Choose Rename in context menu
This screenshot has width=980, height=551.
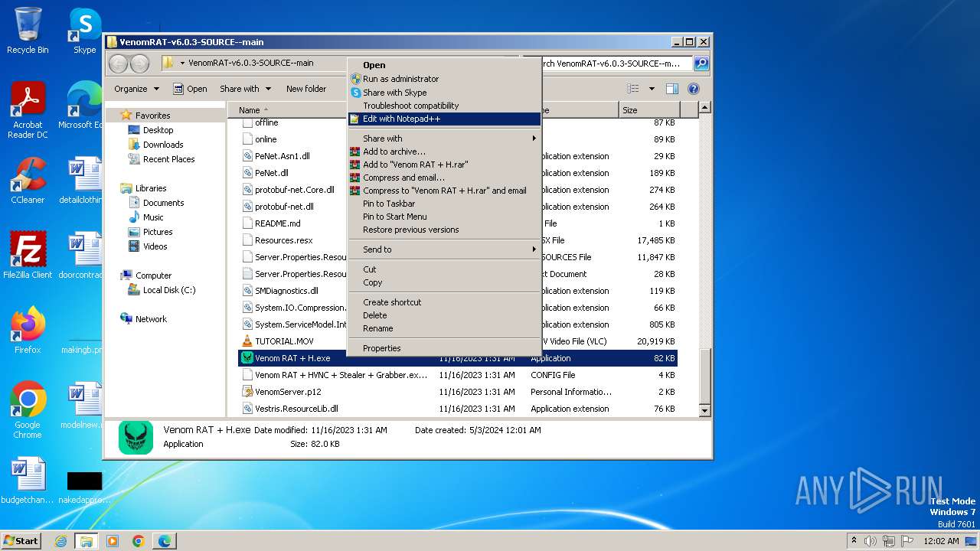click(x=444, y=328)
